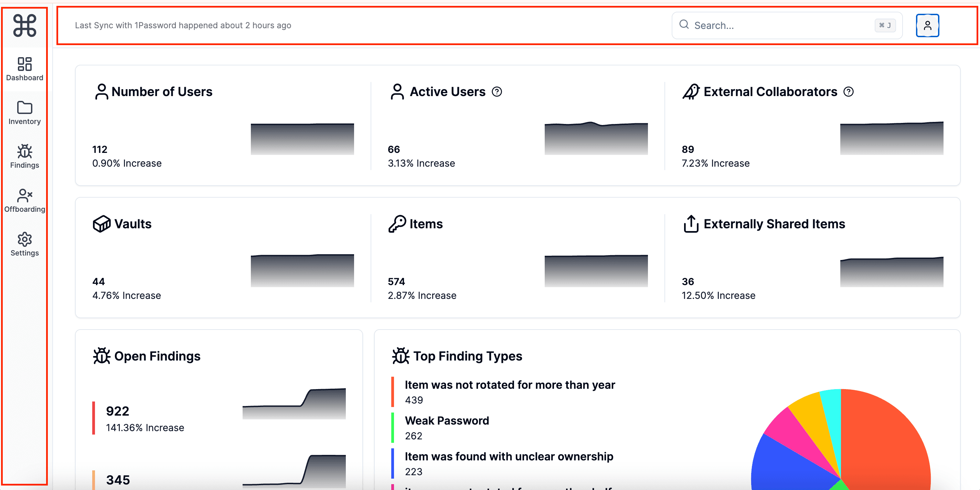Click the Vaults card title
Image resolution: width=980 pixels, height=490 pixels.
point(132,224)
